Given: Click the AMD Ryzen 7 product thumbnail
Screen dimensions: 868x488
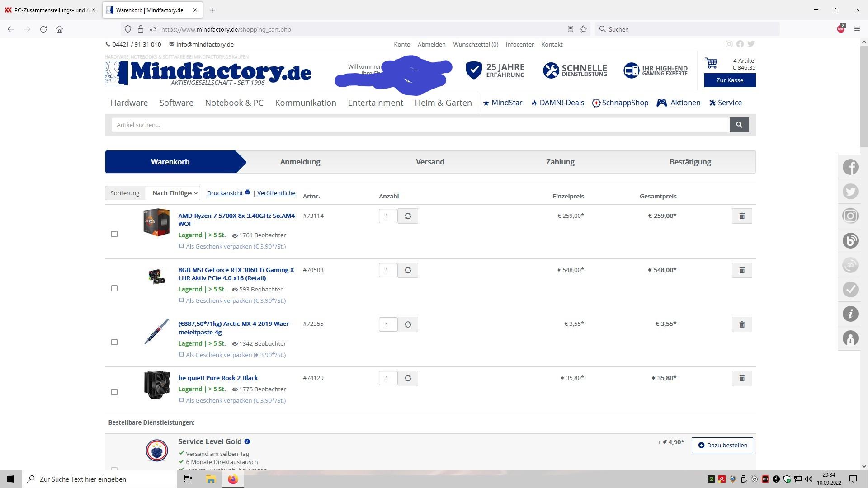Looking at the screenshot, I should point(156,222).
